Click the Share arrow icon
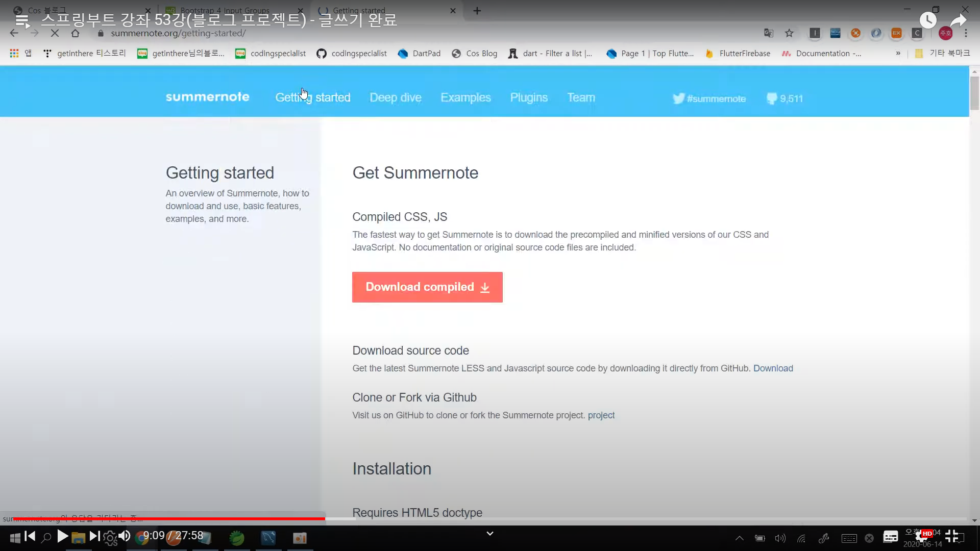Screen dimensions: 980x551 pos(959,20)
